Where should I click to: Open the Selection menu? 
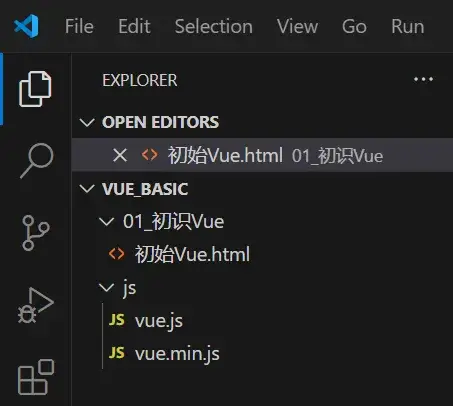coord(214,26)
